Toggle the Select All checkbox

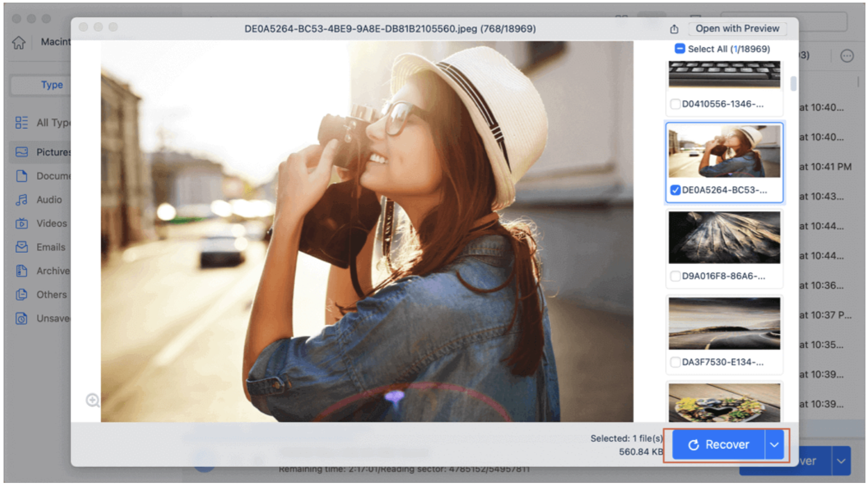[x=680, y=49]
